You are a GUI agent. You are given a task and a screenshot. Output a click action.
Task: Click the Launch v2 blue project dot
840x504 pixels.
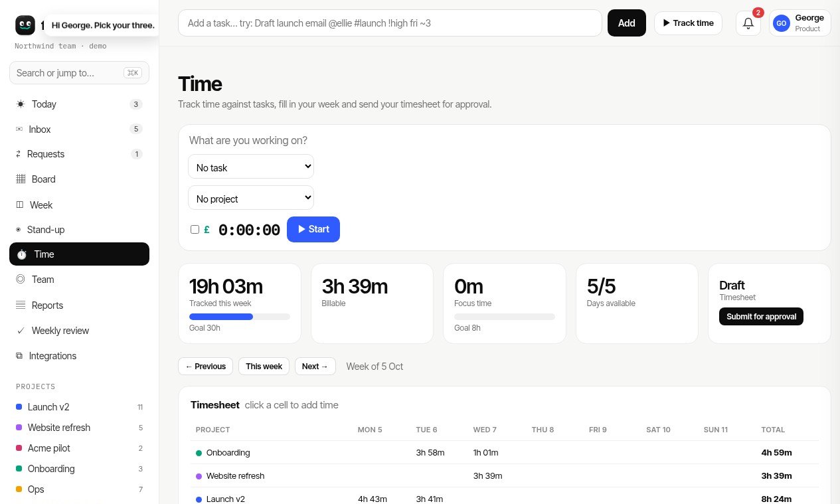[19, 407]
